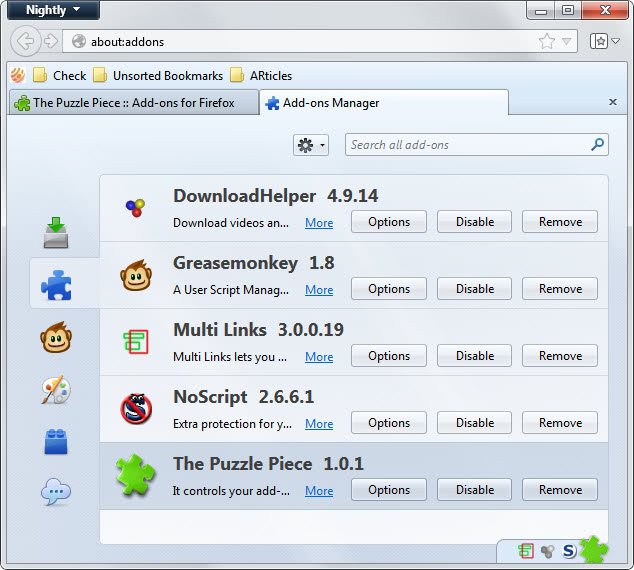Remove Multi Links
Image resolution: width=634 pixels, height=570 pixels.
pos(560,356)
